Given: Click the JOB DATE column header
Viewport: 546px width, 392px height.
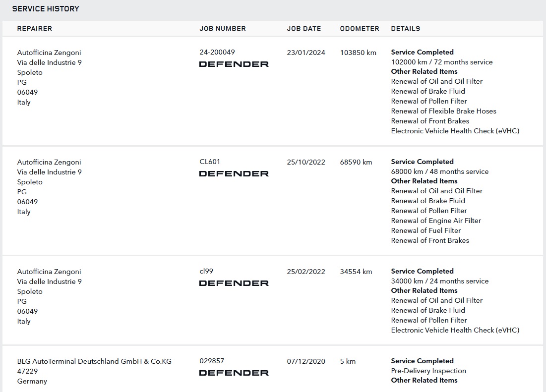Looking at the screenshot, I should click(x=304, y=29).
